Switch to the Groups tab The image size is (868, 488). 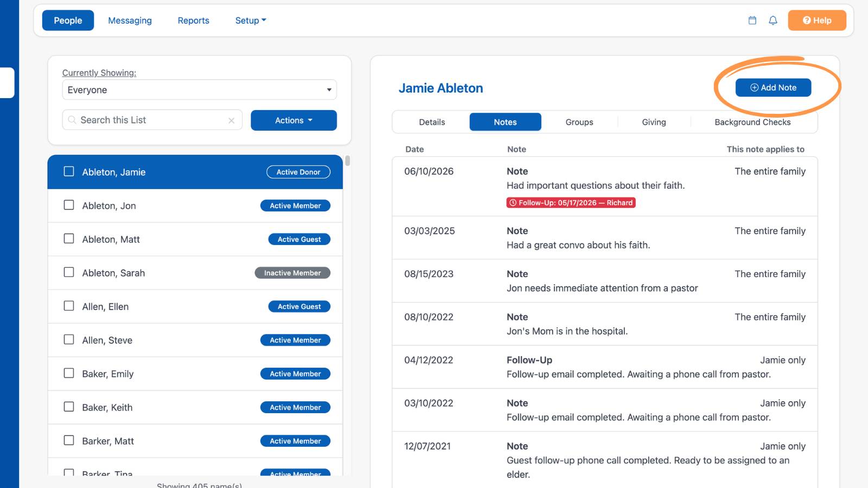579,122
